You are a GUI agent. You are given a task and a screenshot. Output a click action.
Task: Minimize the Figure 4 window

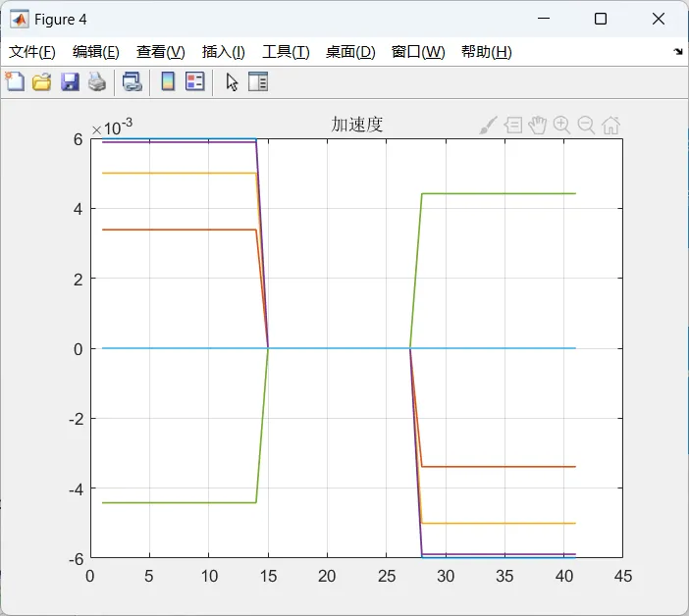pyautogui.click(x=544, y=19)
